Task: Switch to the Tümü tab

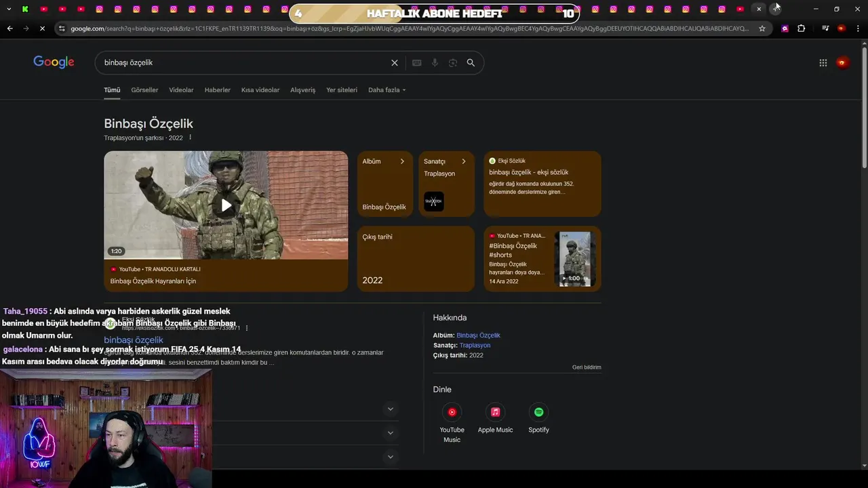Action: [112, 90]
